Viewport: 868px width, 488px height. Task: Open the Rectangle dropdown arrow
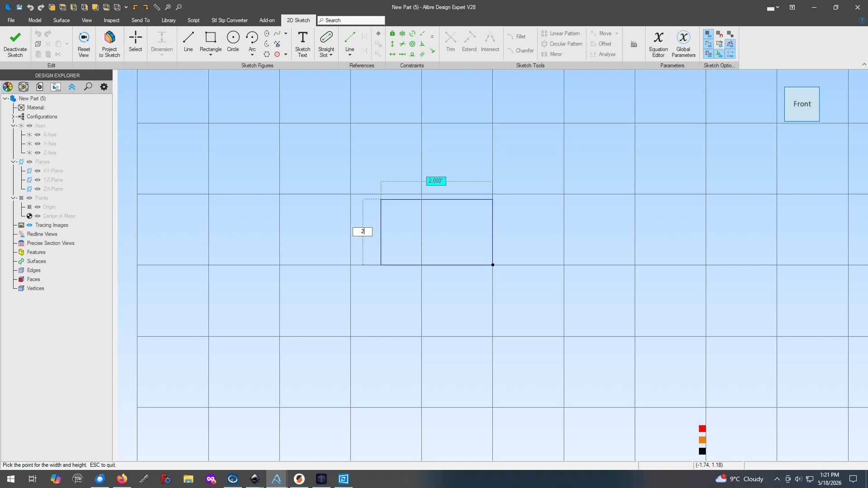211,55
